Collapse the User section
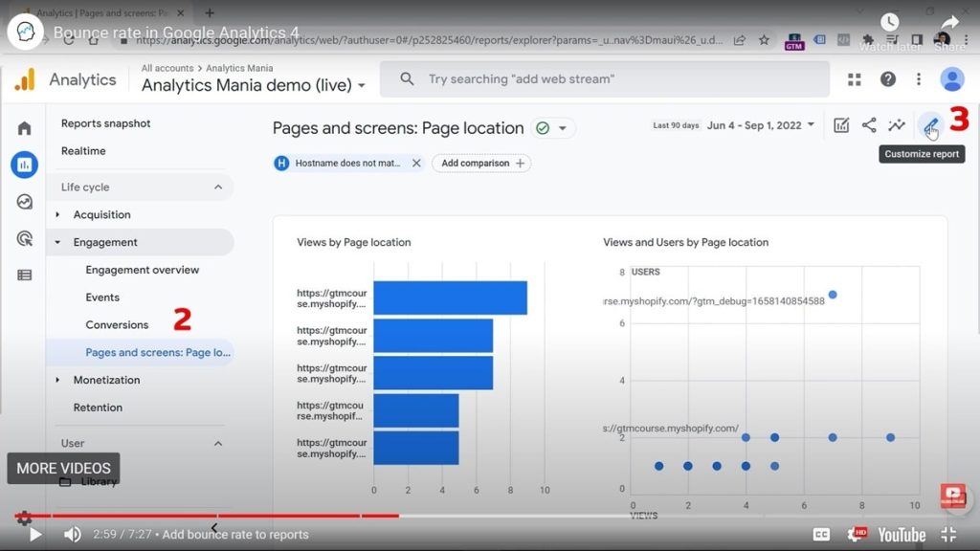This screenshot has height=551, width=980. [218, 444]
